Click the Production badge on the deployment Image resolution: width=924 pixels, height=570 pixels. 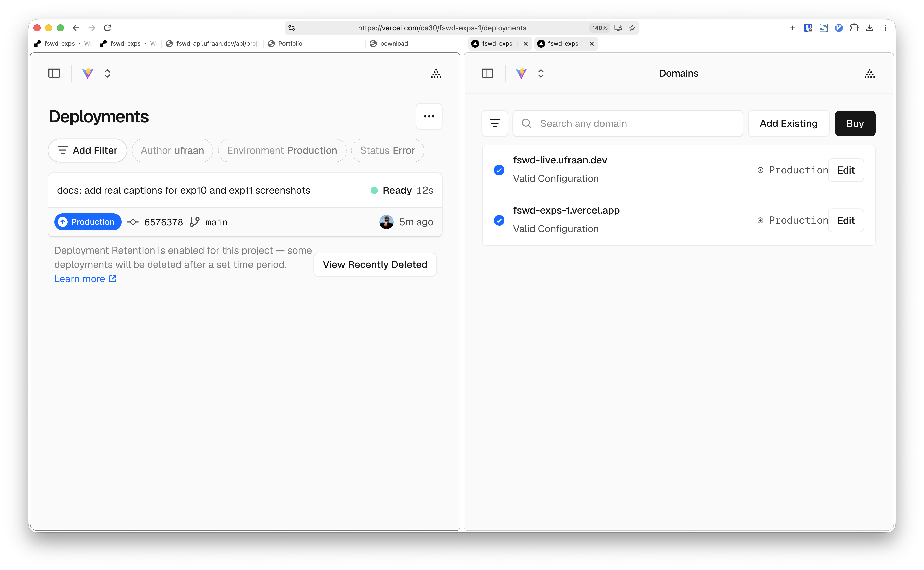pyautogui.click(x=88, y=222)
